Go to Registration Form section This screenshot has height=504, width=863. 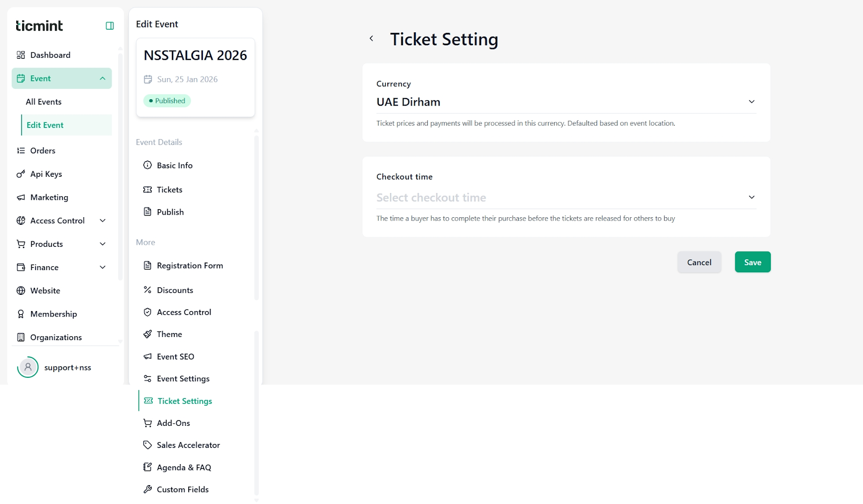pos(189,266)
